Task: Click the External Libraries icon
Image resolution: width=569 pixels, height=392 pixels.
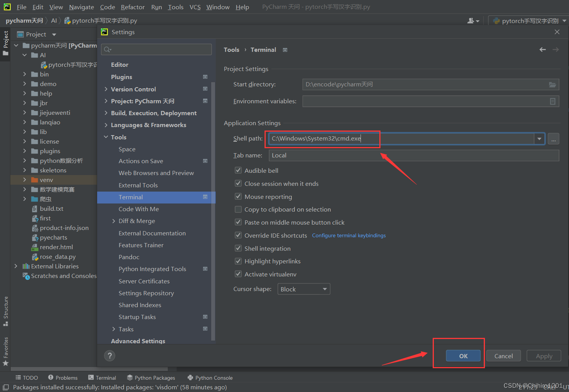Action: pyautogui.click(x=26, y=266)
